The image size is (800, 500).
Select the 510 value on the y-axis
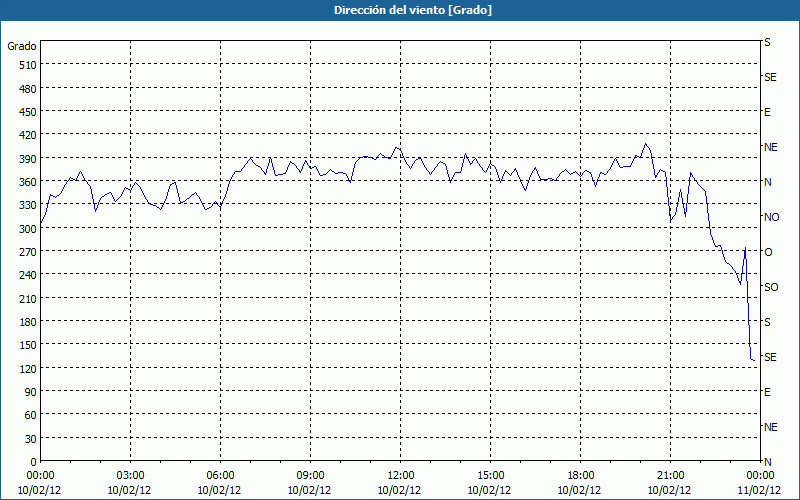click(28, 65)
